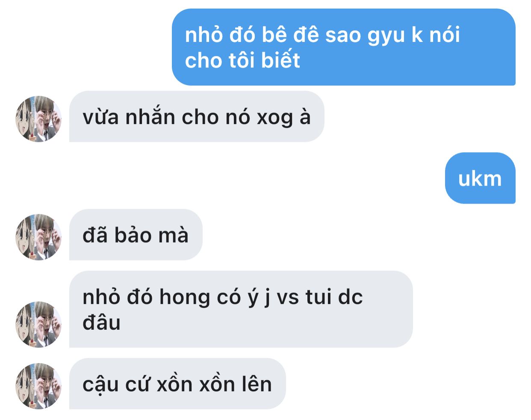Click the word "hong" in the gray message

tap(185, 298)
